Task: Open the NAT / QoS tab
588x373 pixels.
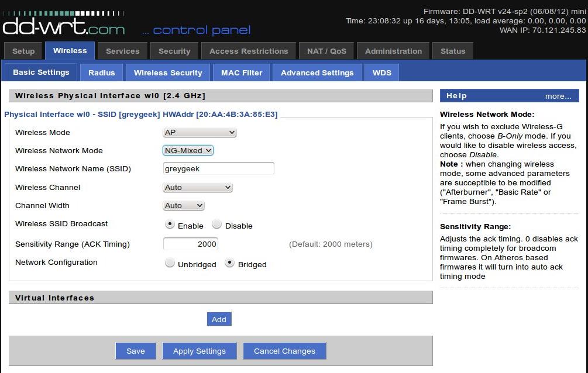Action: (326, 51)
